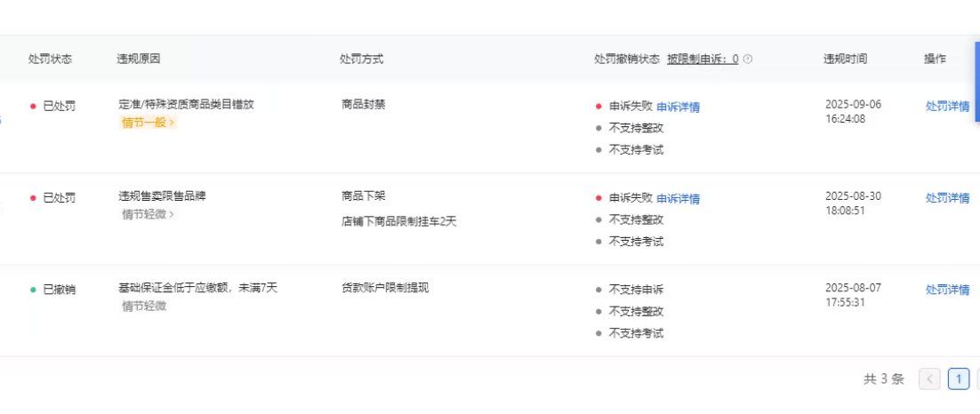View 处罚详情 for the 2025-08-30 violation
This screenshot has width=980, height=414.
(x=947, y=198)
